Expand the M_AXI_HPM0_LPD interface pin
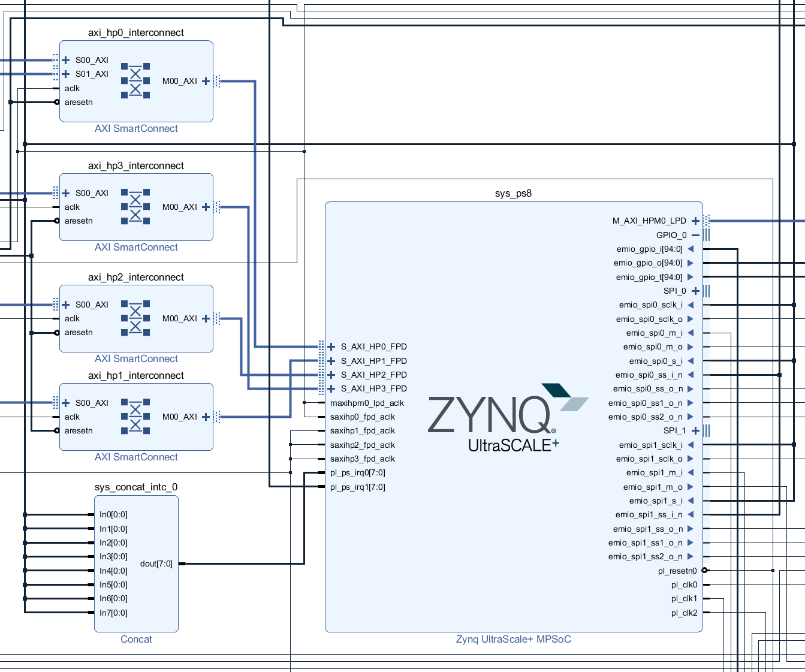 tap(695, 220)
